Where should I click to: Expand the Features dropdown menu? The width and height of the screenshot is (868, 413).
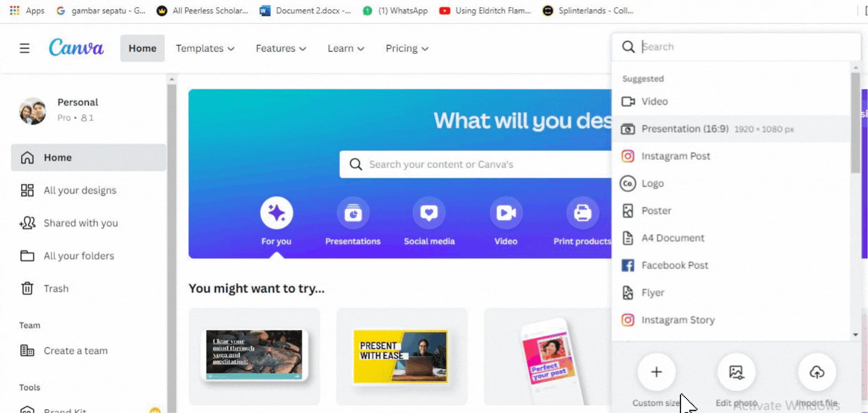pos(281,48)
